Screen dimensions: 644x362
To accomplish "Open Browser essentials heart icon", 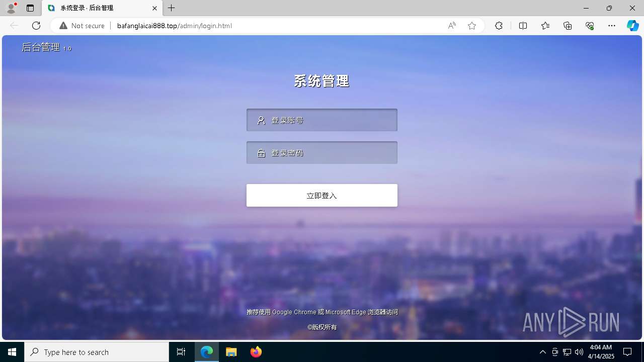I will coord(590,26).
